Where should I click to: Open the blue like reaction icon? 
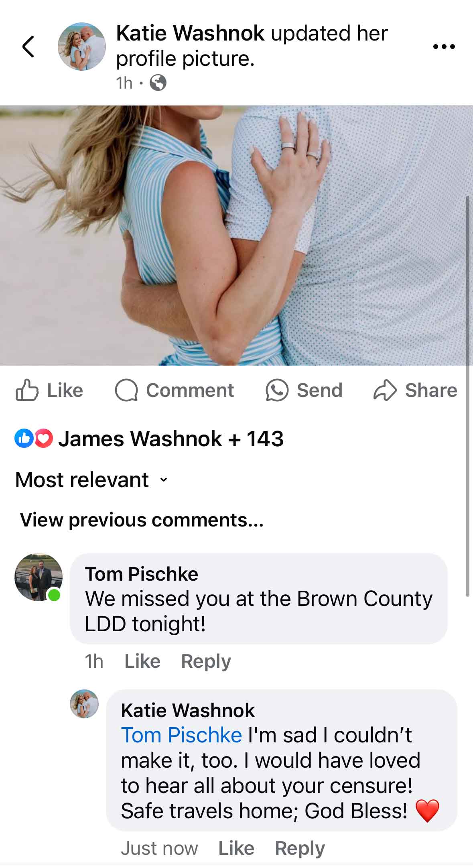pyautogui.click(x=24, y=438)
